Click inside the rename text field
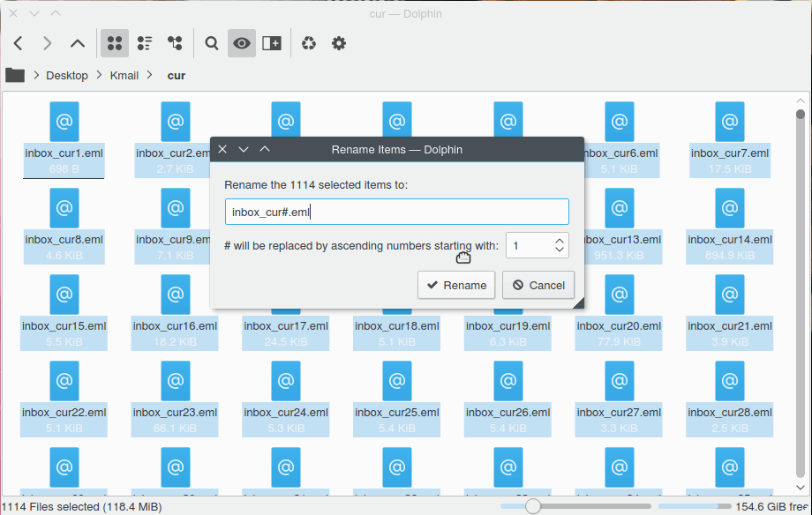812x515 pixels. pyautogui.click(x=397, y=212)
